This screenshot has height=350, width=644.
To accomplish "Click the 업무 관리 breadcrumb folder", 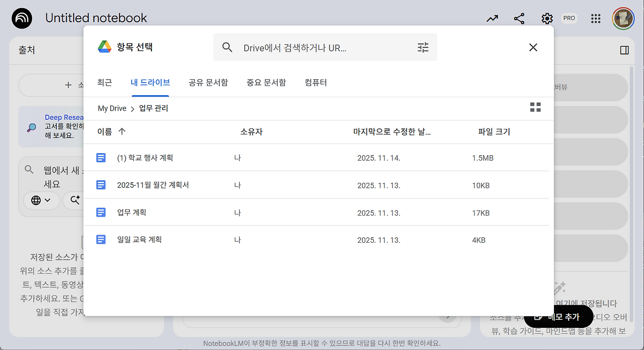I will click(x=153, y=108).
